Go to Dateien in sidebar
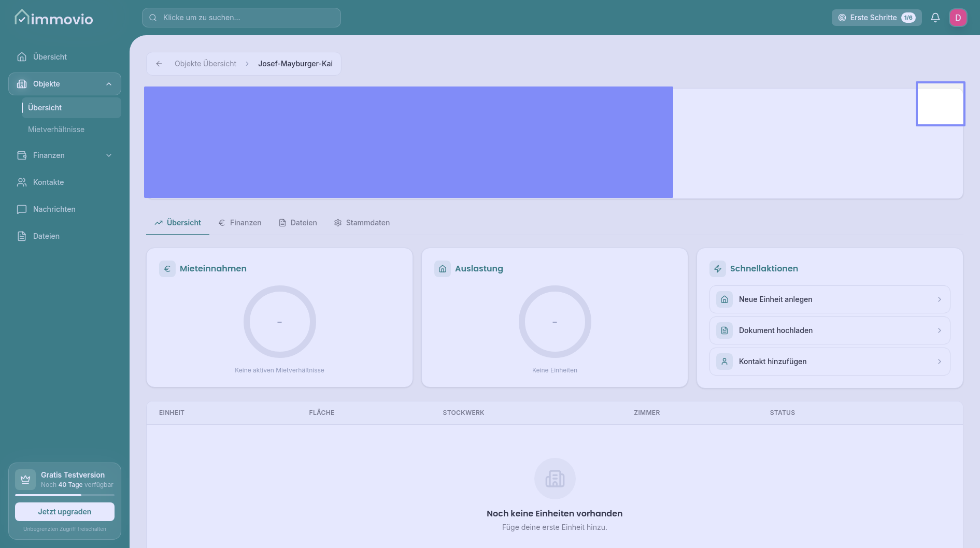Image resolution: width=980 pixels, height=548 pixels. point(46,236)
